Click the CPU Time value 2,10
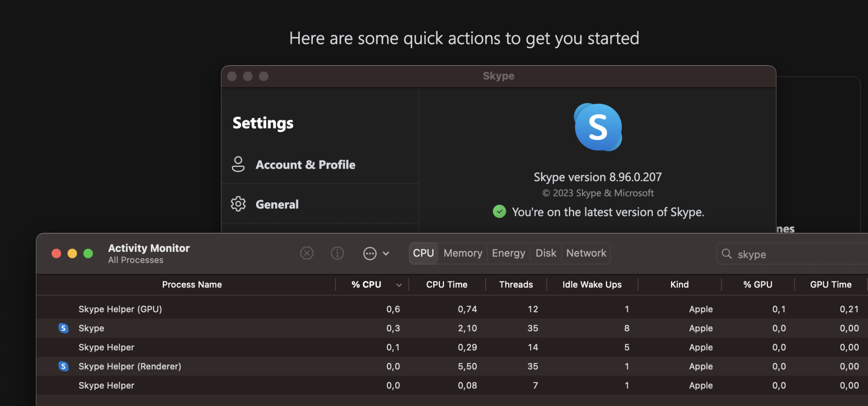Viewport: 868px width, 406px height. [x=467, y=328]
